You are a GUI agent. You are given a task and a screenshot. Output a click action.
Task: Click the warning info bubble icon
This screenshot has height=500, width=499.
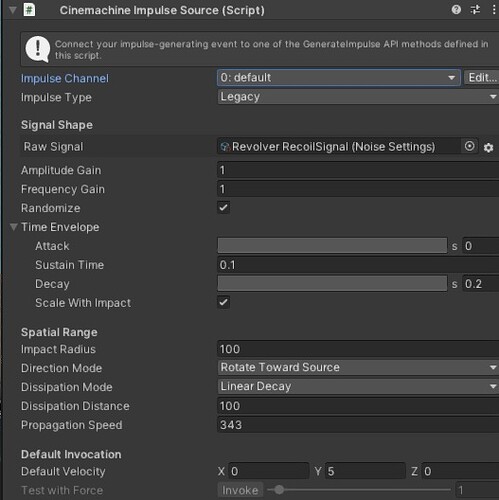click(x=38, y=49)
